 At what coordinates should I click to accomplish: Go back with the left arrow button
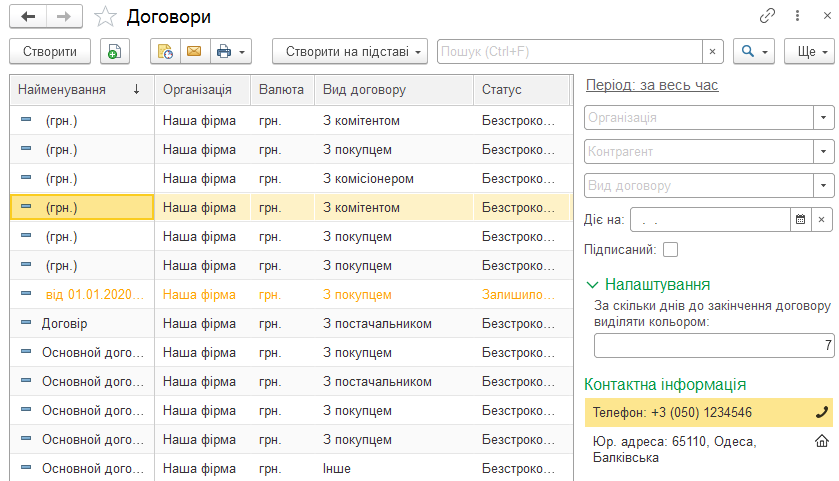point(28,17)
